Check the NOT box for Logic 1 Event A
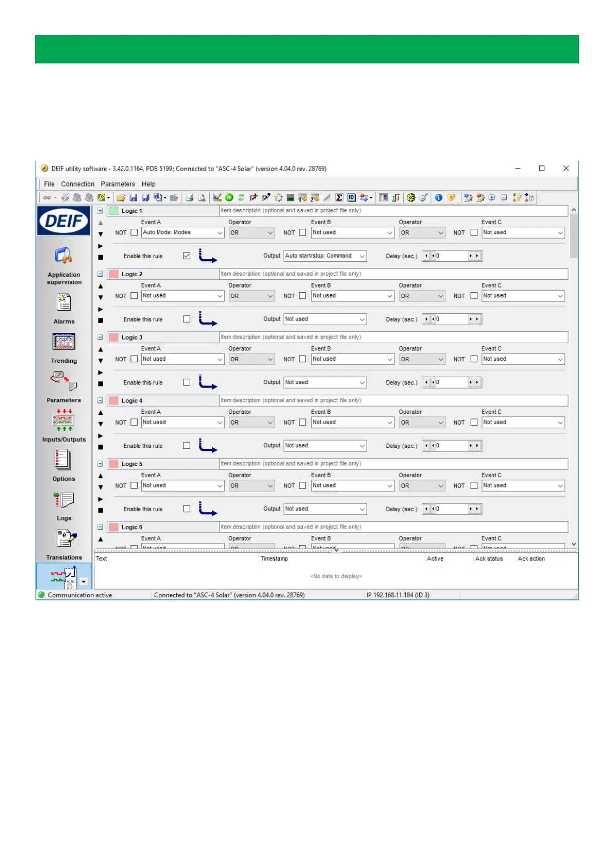Screen dimensions: 614x868 (134, 233)
